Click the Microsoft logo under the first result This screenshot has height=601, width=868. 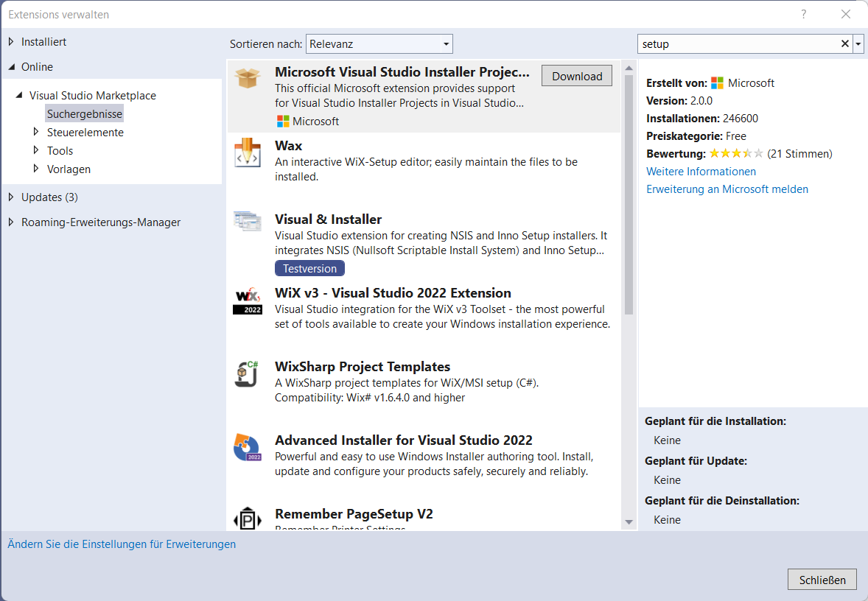point(283,122)
